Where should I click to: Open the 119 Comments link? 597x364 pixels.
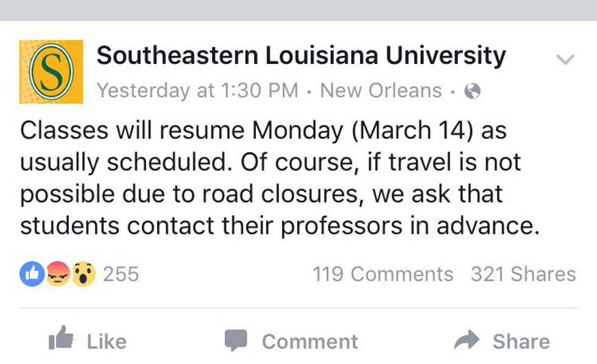click(x=383, y=275)
